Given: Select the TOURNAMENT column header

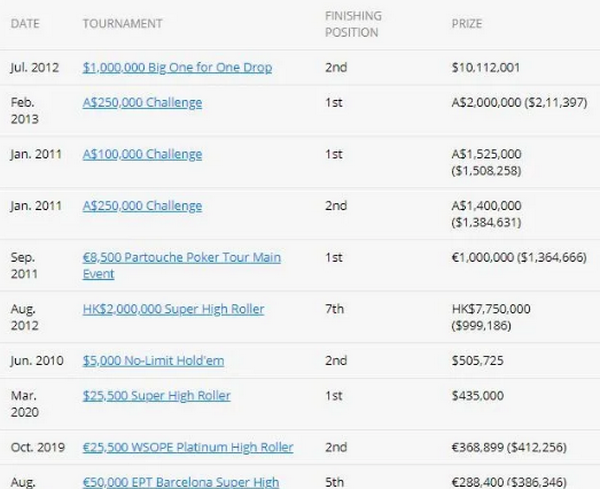Looking at the screenshot, I should [x=122, y=24].
